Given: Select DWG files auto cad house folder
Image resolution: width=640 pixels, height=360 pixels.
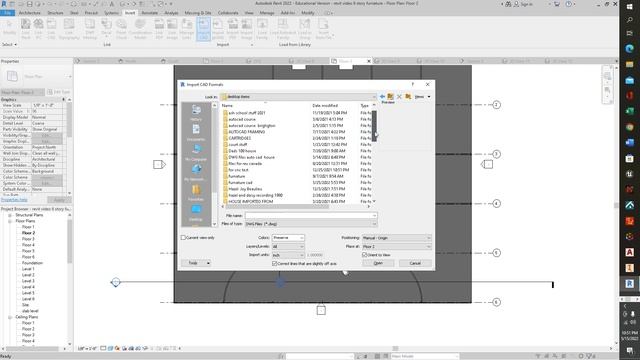Looking at the screenshot, I should [x=251, y=157].
